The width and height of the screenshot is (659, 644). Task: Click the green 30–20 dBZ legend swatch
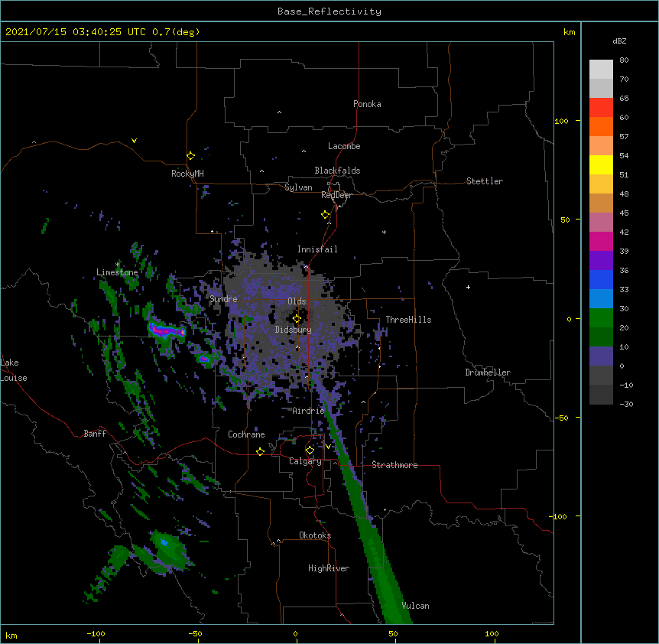[601, 318]
